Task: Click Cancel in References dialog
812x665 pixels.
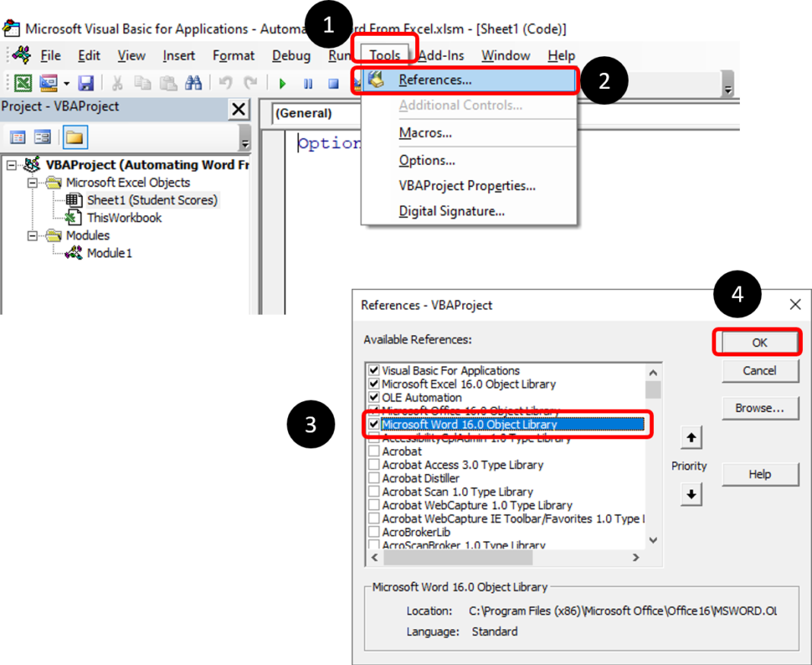Action: click(x=760, y=371)
